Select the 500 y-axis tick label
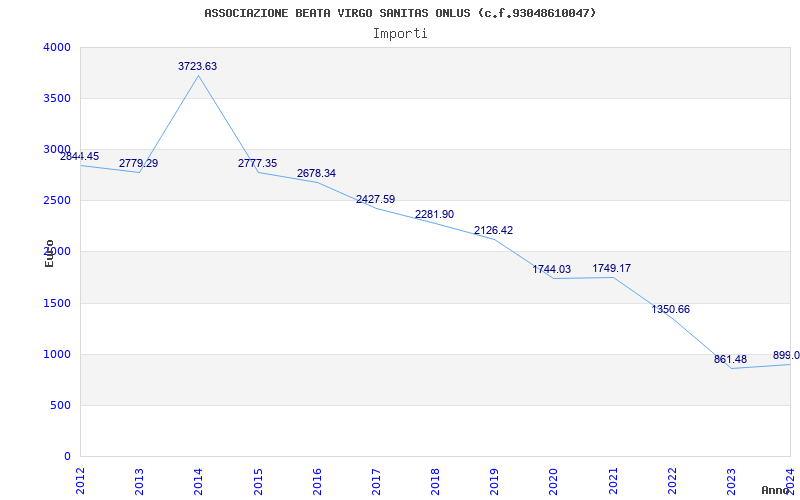Viewport: 800px width, 500px height. tap(61, 406)
